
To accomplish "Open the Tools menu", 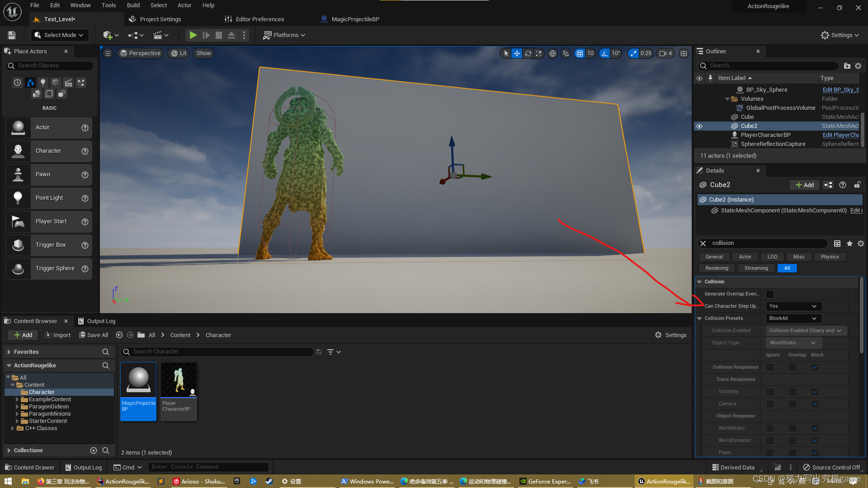I will (108, 5).
